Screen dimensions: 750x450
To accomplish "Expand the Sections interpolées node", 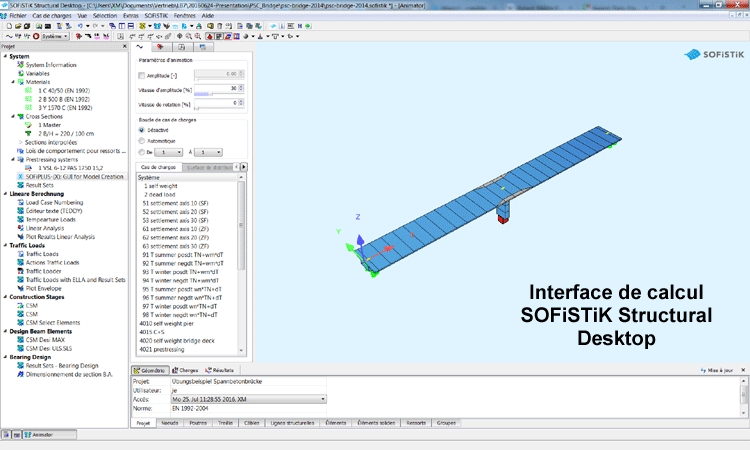I will (21, 142).
